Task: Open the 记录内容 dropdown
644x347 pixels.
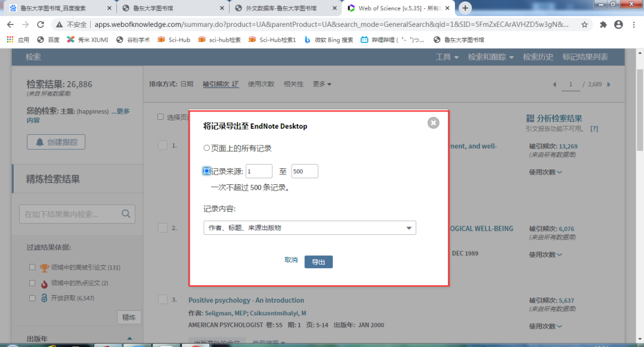Action: 309,228
